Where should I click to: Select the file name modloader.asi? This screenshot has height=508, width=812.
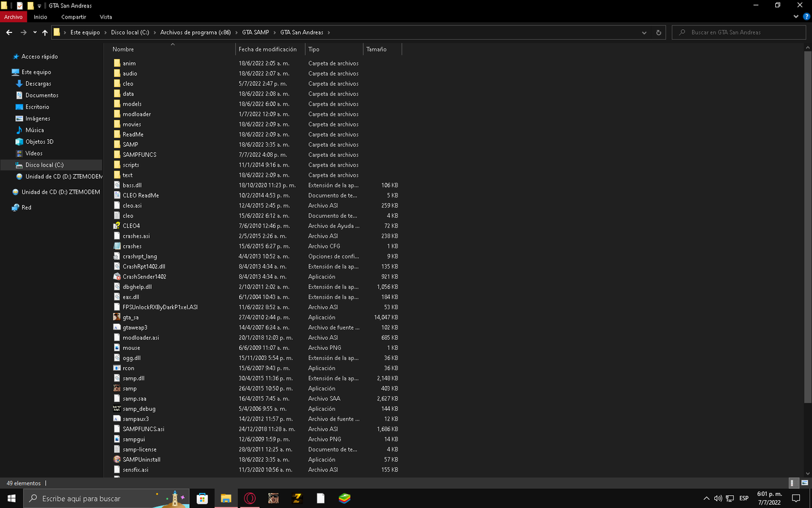click(x=141, y=337)
